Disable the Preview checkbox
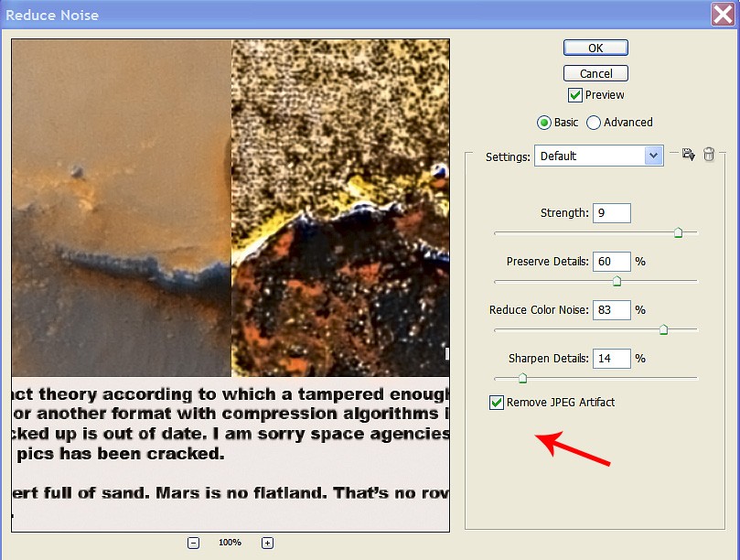The image size is (740, 560). click(575, 95)
